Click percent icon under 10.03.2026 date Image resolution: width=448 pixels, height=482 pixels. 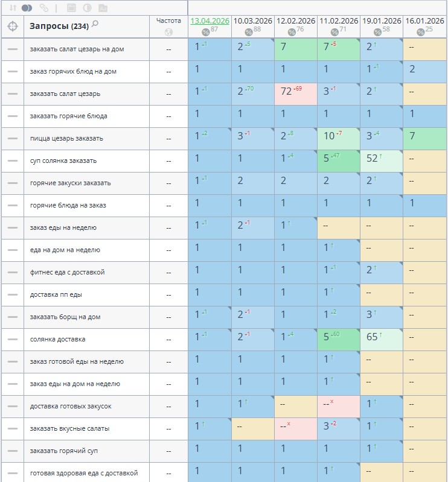click(249, 32)
